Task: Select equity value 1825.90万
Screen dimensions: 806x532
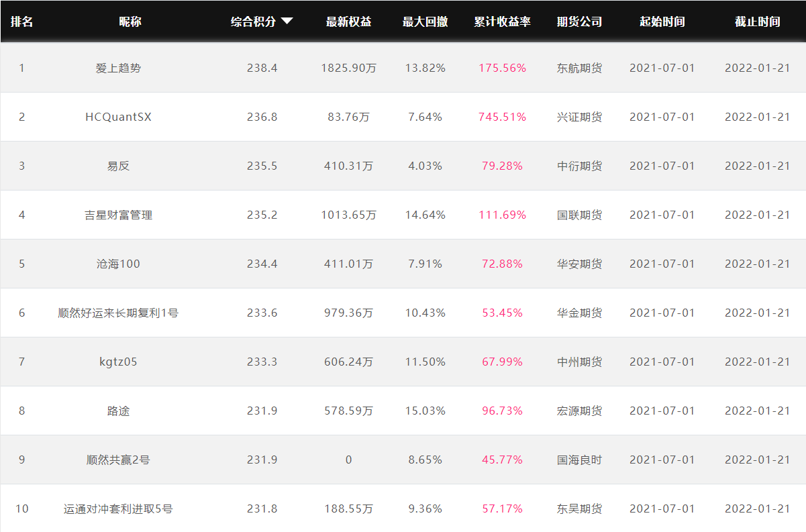Action: pos(348,68)
